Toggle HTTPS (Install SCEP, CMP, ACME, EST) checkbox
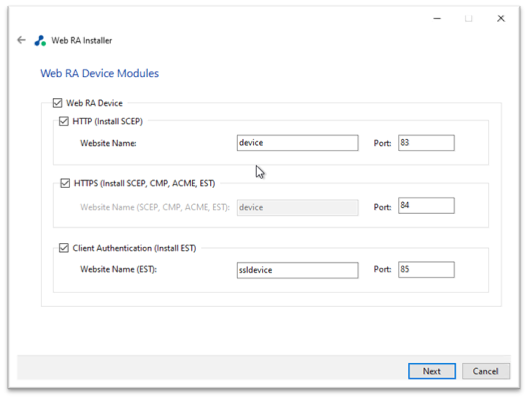 click(x=65, y=183)
